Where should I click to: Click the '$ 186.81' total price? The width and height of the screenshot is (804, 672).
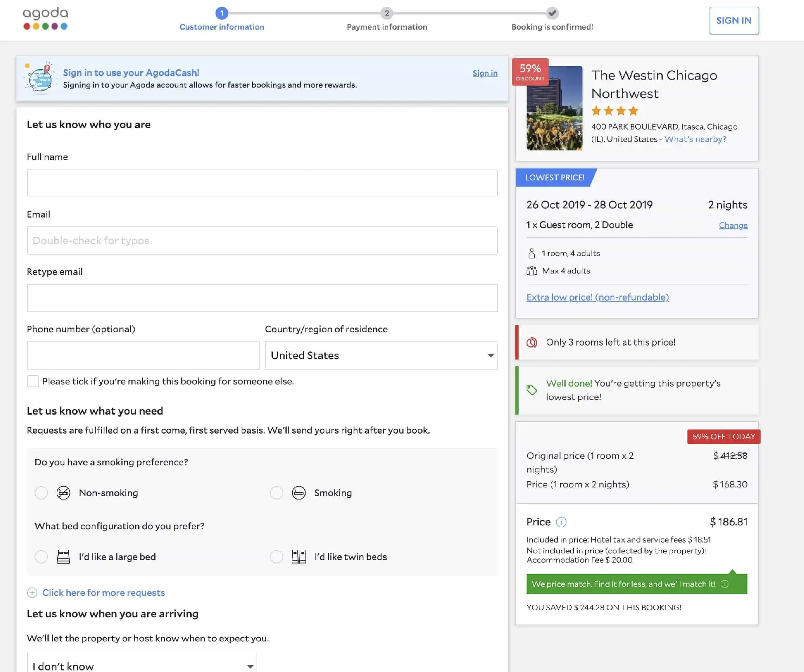[x=728, y=522]
